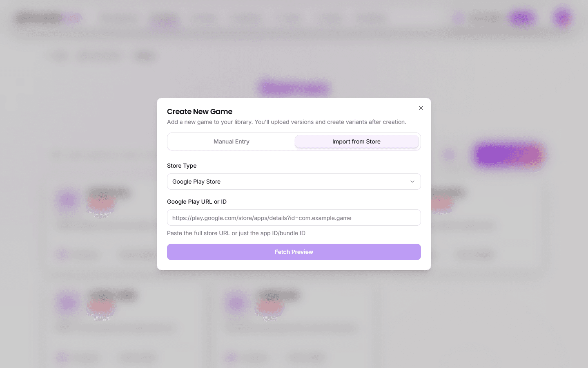Open the blurred profile avatar in top-right corner
588x368 pixels.
[x=563, y=18]
